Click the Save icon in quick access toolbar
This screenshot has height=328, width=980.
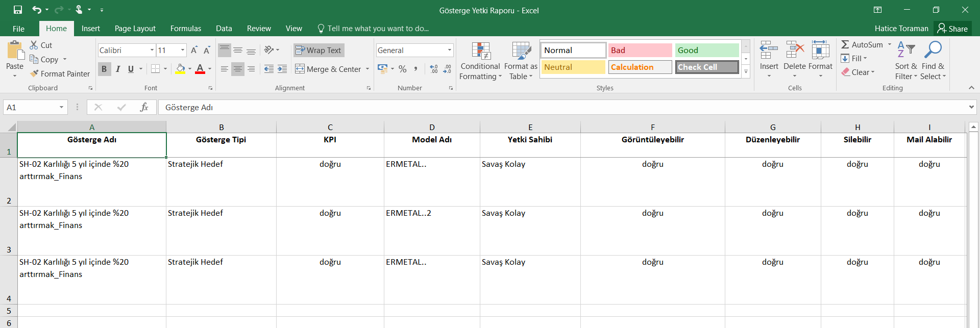point(18,10)
